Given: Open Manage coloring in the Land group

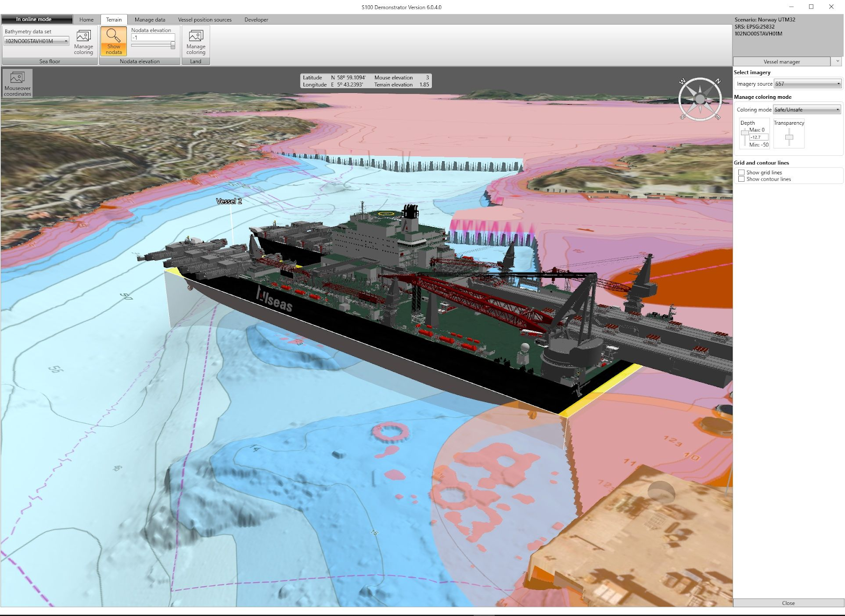Looking at the screenshot, I should (195, 42).
